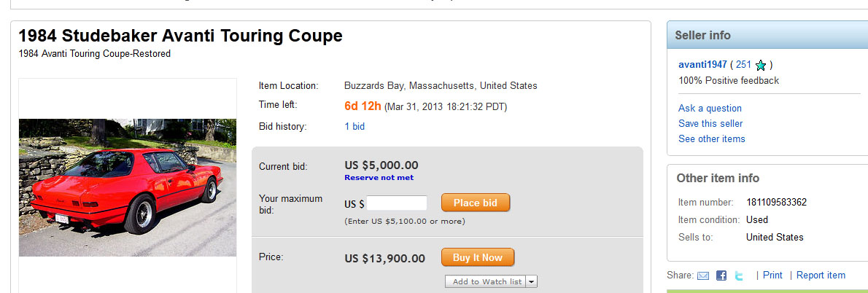Share this listing on Twitter

click(739, 276)
